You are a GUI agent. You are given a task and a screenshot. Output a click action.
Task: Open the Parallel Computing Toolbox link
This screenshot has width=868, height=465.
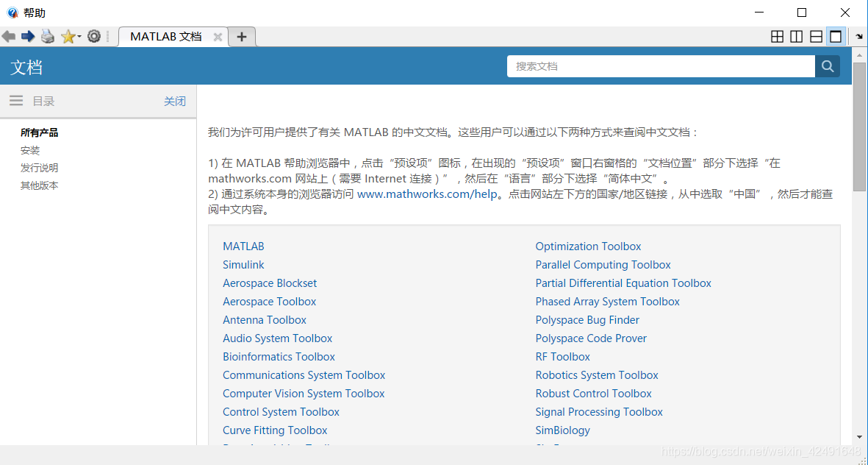[x=603, y=264]
